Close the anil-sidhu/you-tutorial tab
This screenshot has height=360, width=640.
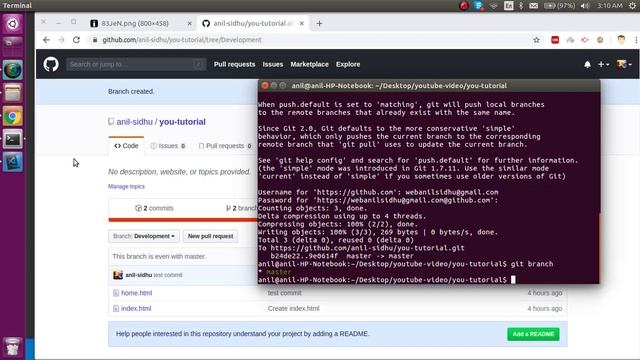coord(302,24)
